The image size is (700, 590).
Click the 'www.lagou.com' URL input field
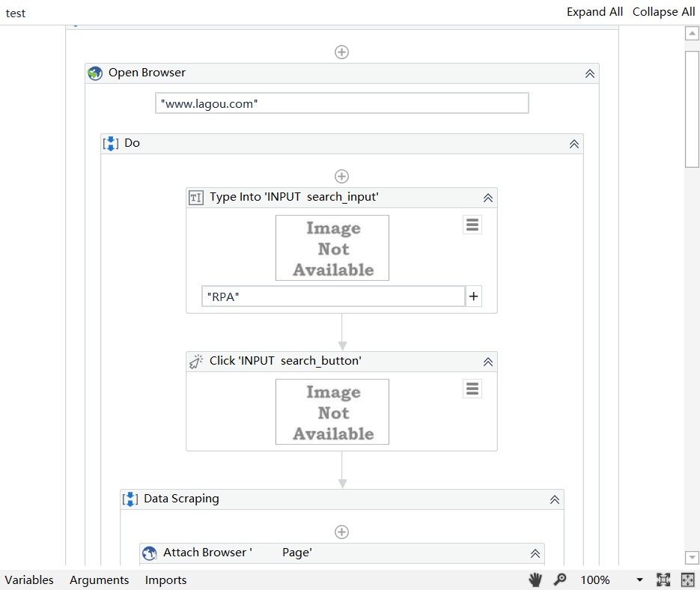[x=341, y=103]
